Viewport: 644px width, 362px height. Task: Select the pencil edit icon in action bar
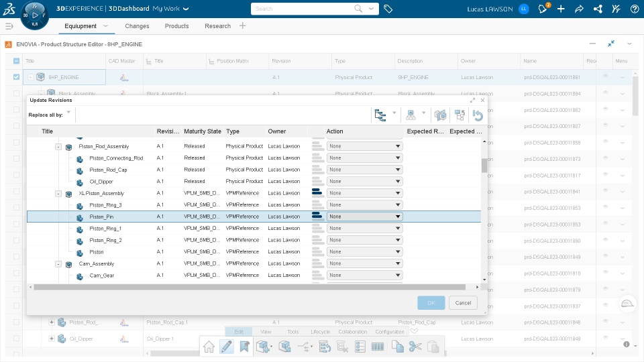point(226,347)
